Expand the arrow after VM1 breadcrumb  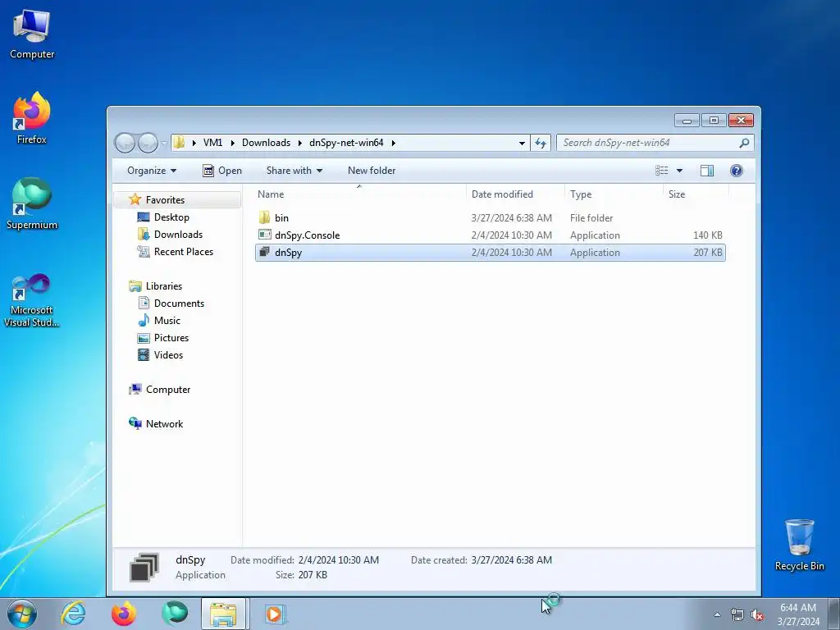[x=232, y=143]
